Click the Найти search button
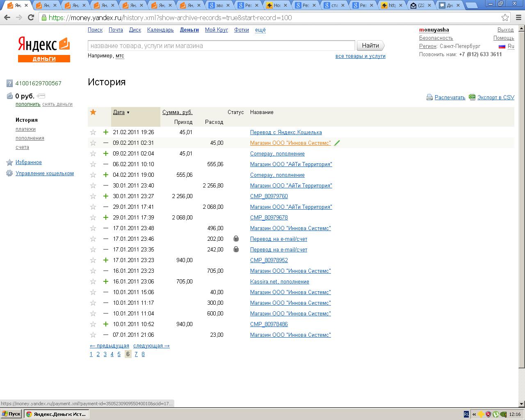 (371, 46)
